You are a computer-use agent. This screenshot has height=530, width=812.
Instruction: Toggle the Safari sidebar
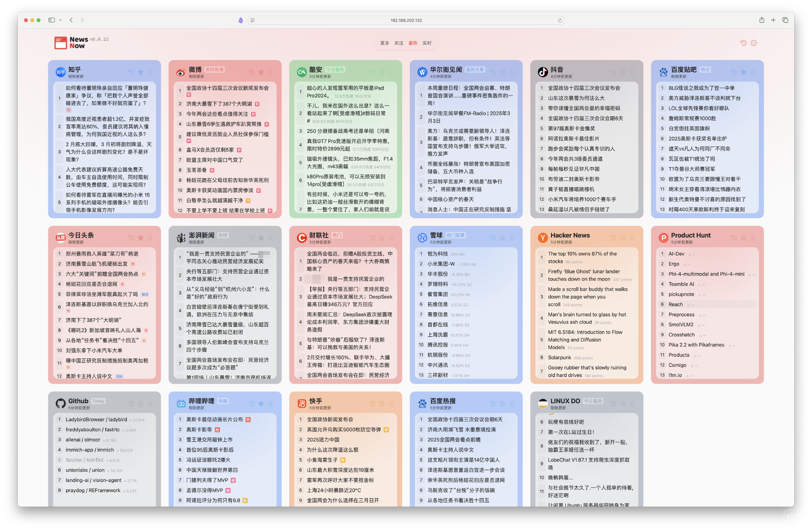point(52,20)
